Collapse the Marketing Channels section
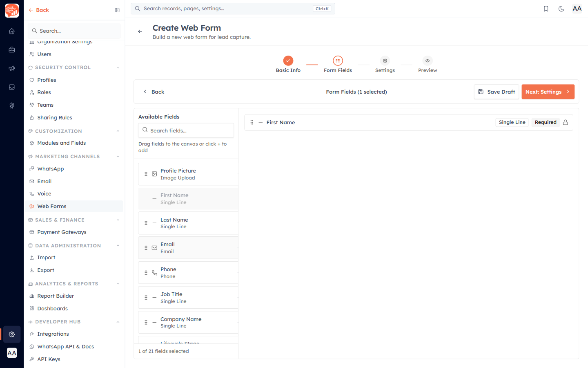The image size is (588, 368). [118, 157]
